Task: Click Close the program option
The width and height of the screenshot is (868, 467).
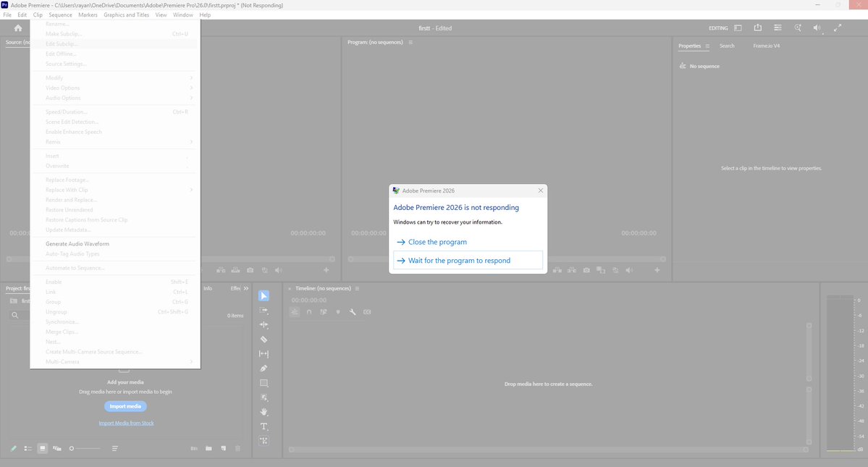Action: pyautogui.click(x=468, y=242)
